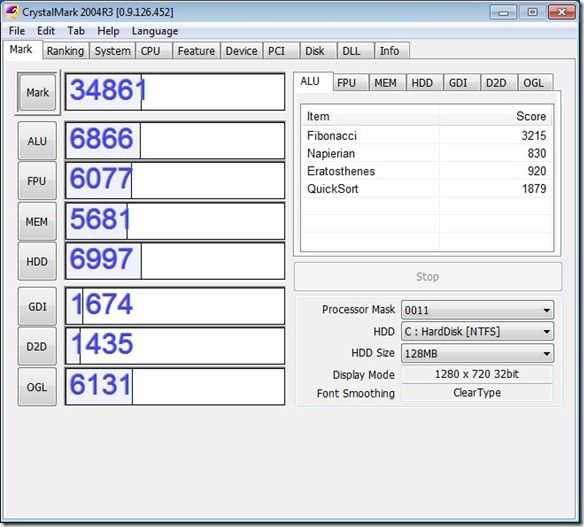Open the Edit menu

(46, 31)
